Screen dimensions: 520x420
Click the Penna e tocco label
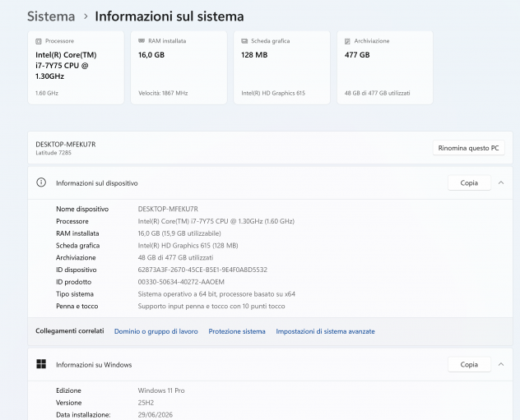coord(77,306)
